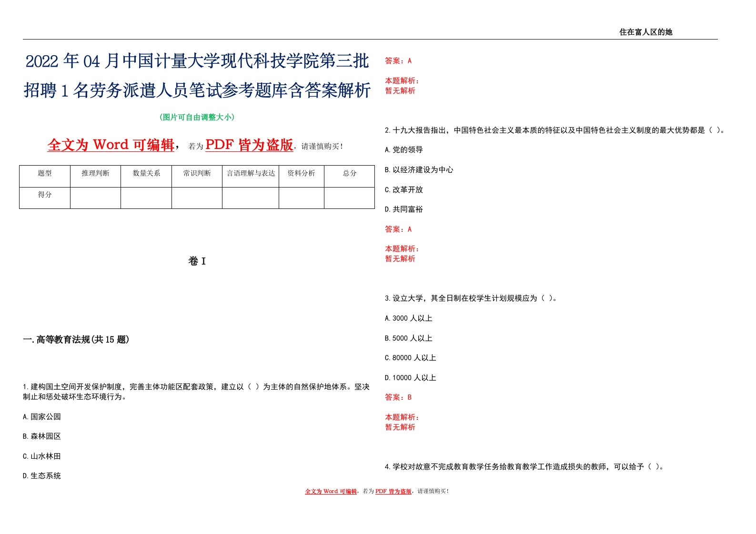
Task: Select option B.以经济建设为中心
Action: (419, 169)
